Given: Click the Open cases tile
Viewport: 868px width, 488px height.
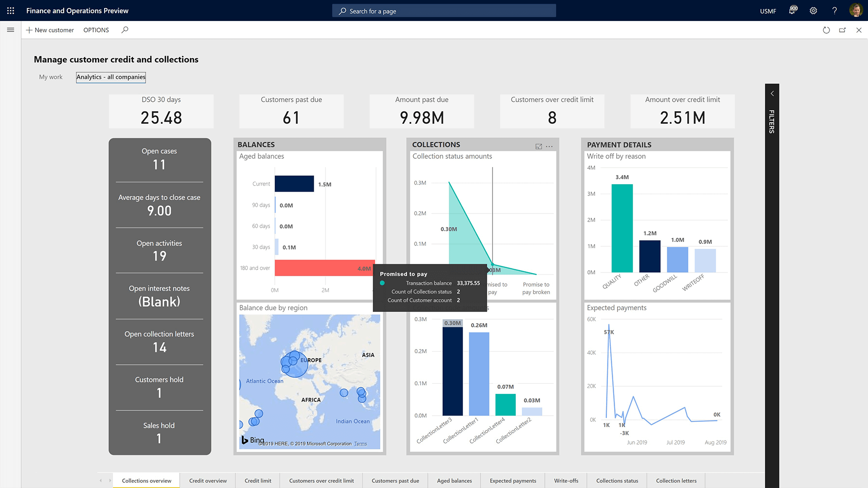Looking at the screenshot, I should [159, 159].
